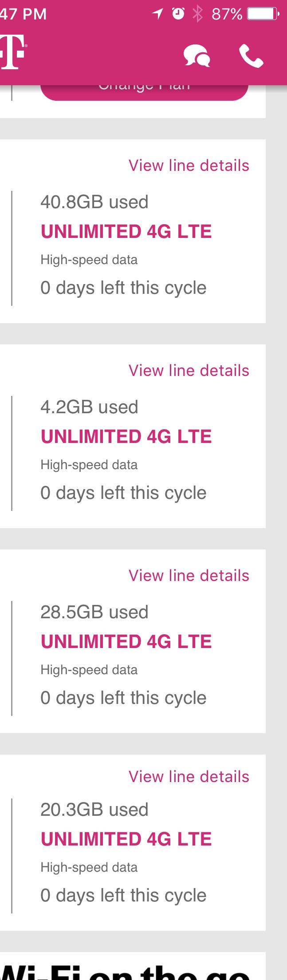This screenshot has height=980, width=287.
Task: View line details for 4.2GB line
Action: (189, 371)
